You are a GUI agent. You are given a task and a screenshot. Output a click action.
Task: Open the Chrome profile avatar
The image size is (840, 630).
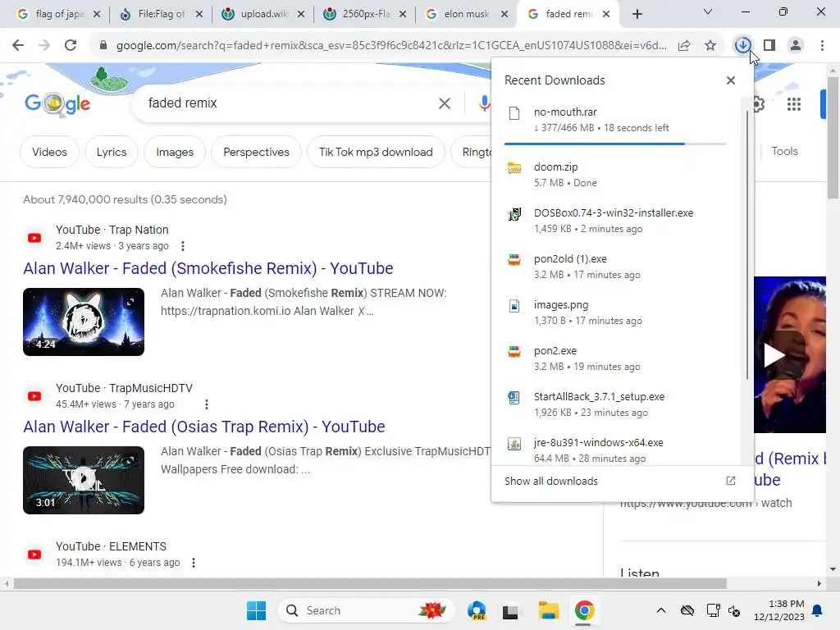tap(796, 45)
